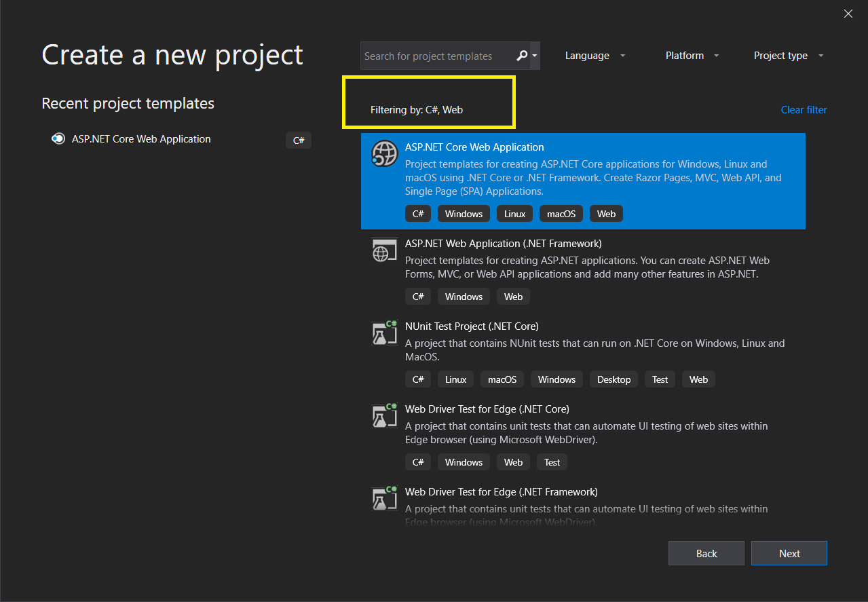Click the Test tag on NUnit Test Project
Screen dimensions: 868x602
click(x=660, y=379)
